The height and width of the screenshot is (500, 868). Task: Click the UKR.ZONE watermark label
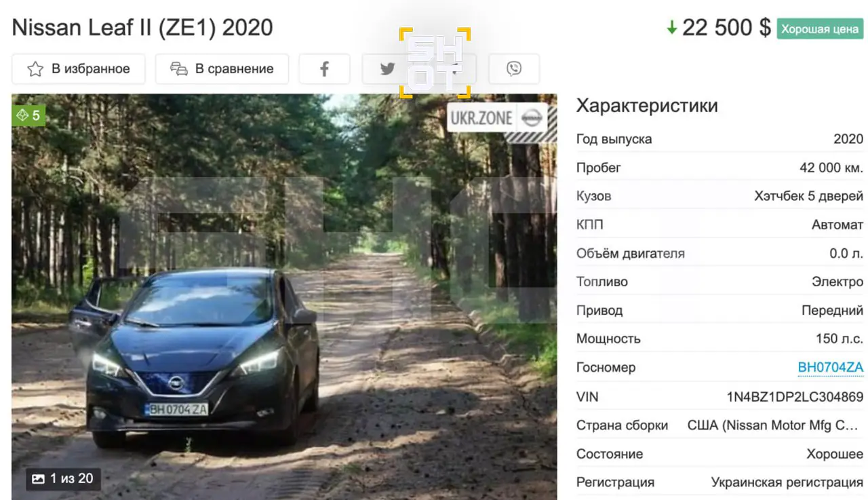(481, 118)
